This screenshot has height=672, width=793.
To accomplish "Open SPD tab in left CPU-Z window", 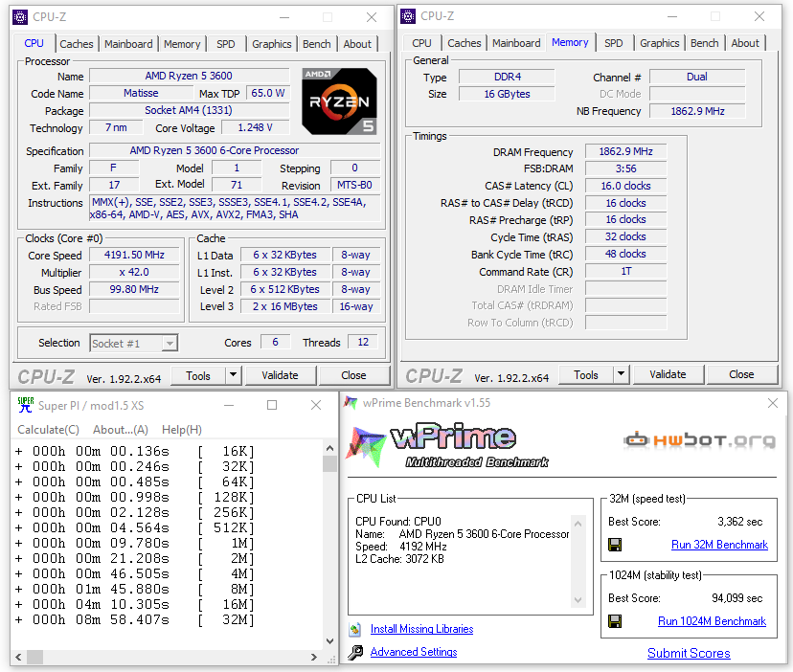I will tap(226, 44).
